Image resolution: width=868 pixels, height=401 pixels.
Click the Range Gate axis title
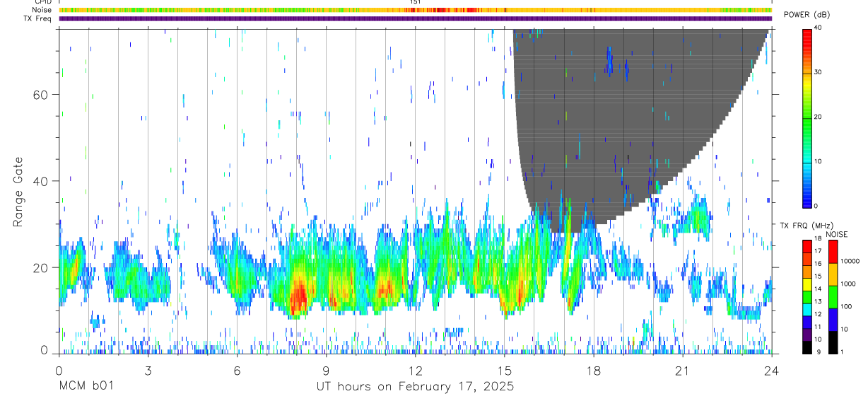(18, 192)
